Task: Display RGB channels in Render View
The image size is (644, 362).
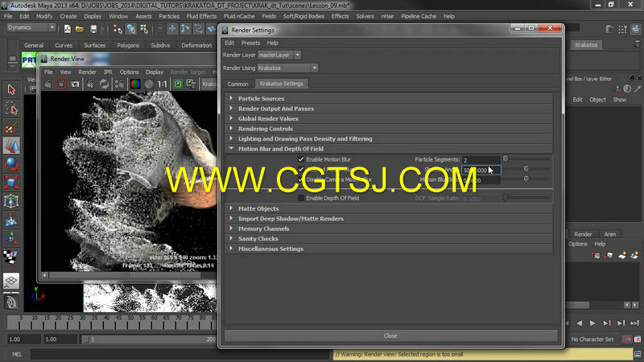Action: (x=135, y=84)
